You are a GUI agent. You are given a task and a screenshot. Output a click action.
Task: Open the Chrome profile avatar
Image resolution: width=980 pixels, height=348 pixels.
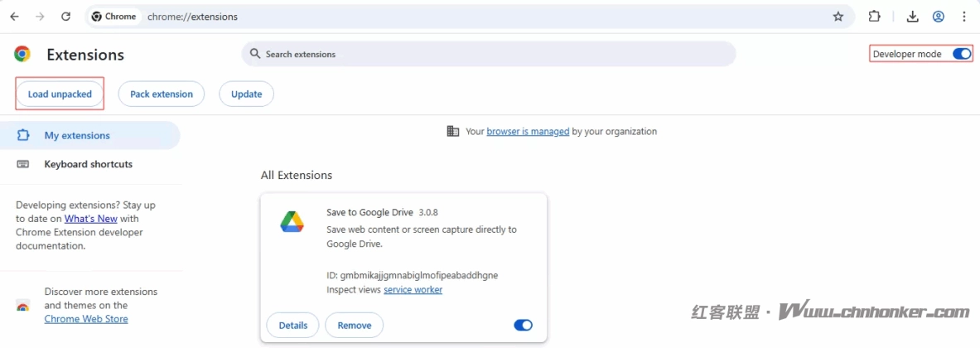939,17
